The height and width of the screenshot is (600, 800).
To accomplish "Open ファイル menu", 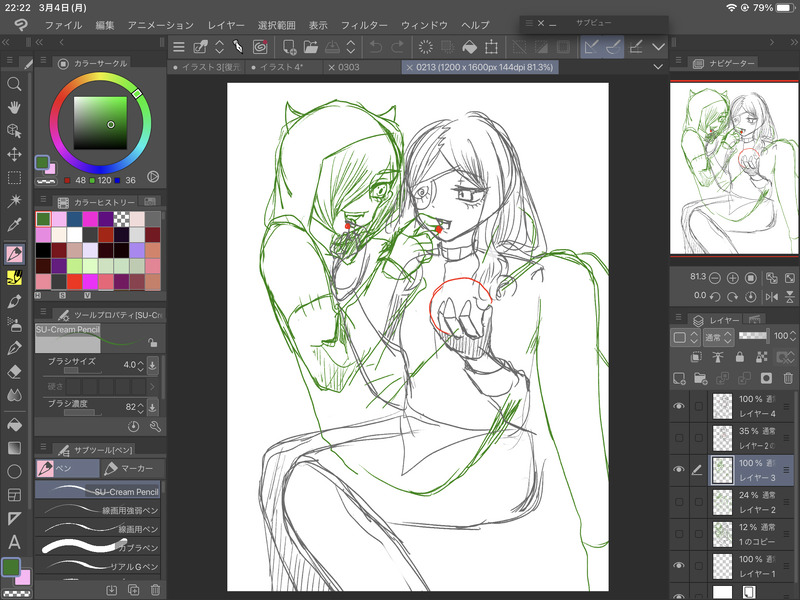I will click(x=63, y=25).
